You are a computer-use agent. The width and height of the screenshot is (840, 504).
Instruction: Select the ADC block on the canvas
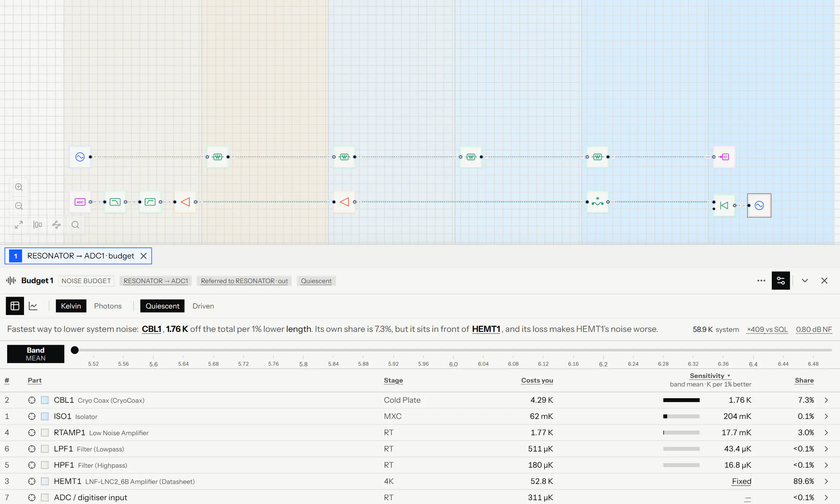80,202
